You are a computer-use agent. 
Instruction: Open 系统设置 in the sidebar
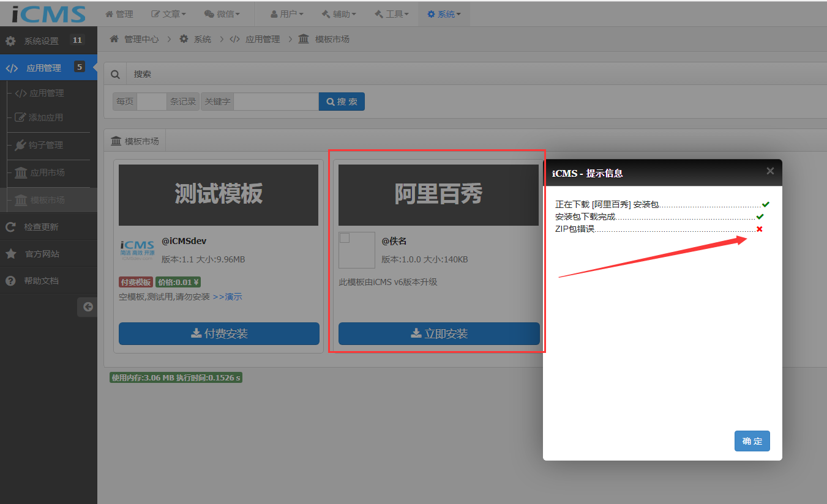48,41
